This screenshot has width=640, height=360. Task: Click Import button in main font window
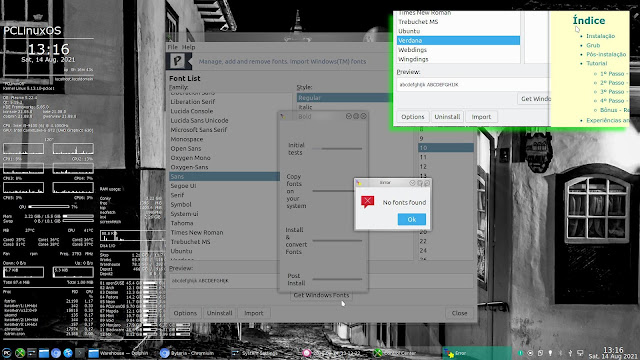(253, 313)
